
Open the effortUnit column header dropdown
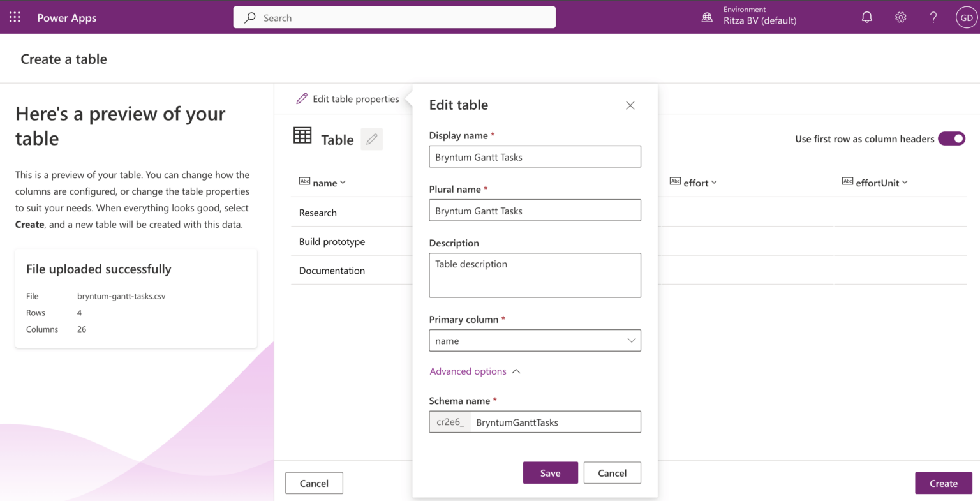[905, 183]
